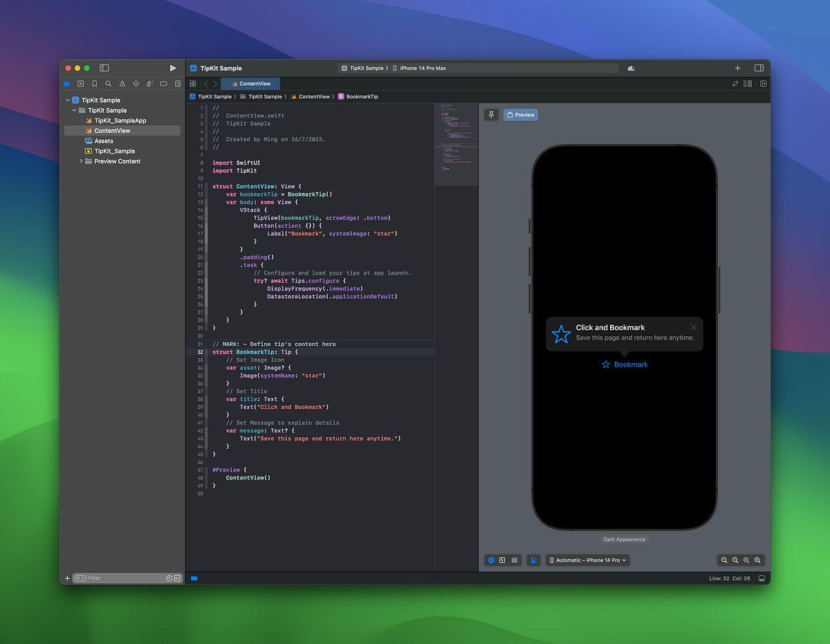Screen dimensions: 830x644
Task: Select the Bookmarks navigator icon
Action: (94, 83)
